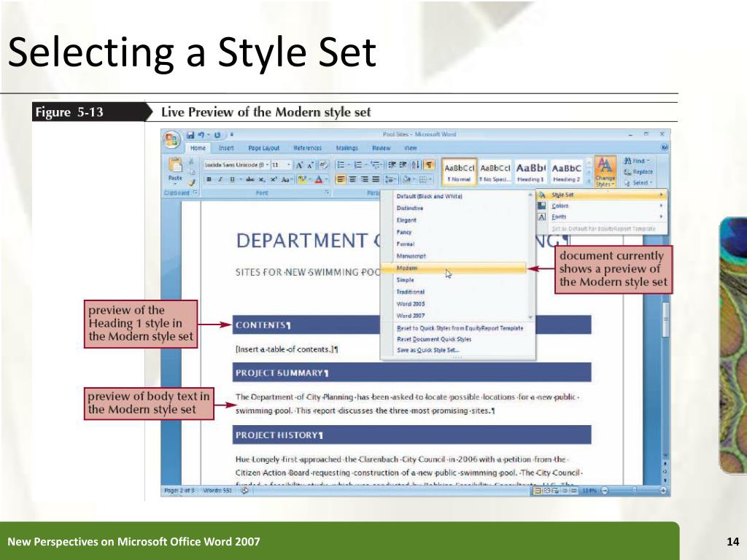Image resolution: width=747 pixels, height=560 pixels.
Task: Click the Change Styles button
Action: point(605,172)
